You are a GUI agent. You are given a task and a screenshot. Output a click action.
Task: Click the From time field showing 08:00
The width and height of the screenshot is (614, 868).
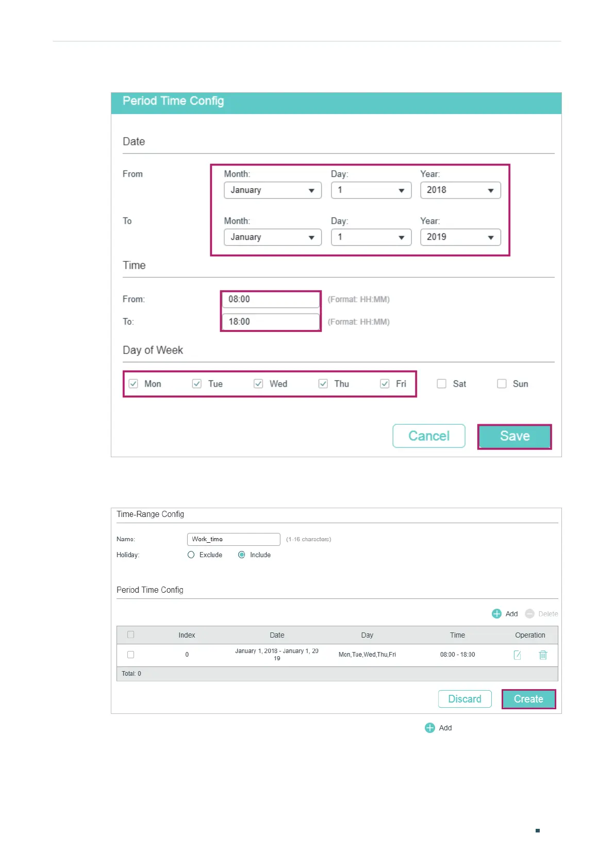pyautogui.click(x=271, y=299)
